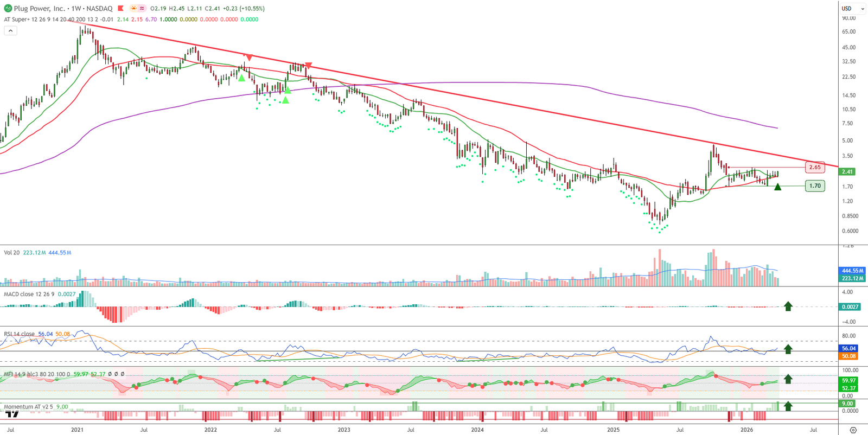The height and width of the screenshot is (435, 868).
Task: Open chart settings gear at bottom right
Action: click(853, 430)
